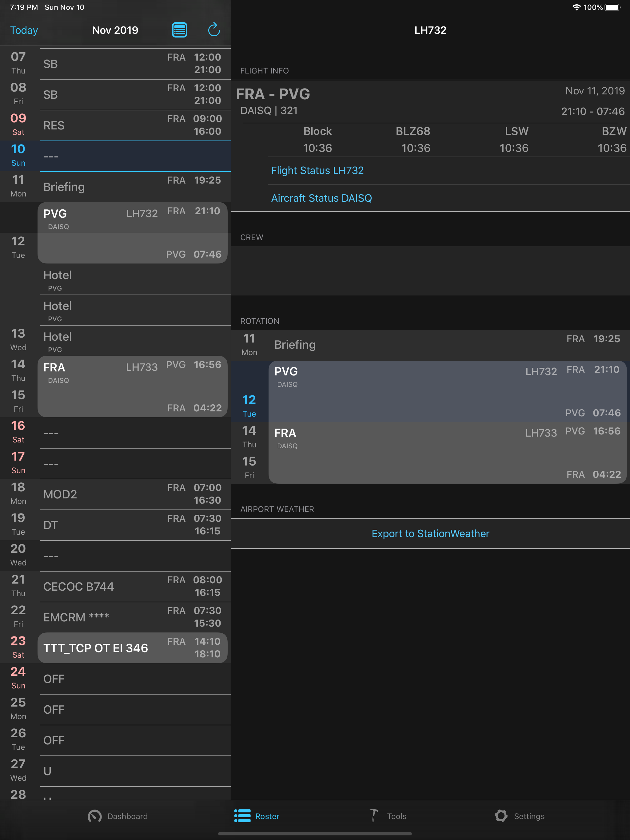Screen dimensions: 630x840
Task: Switch to the Roster tab
Action: [x=257, y=816]
